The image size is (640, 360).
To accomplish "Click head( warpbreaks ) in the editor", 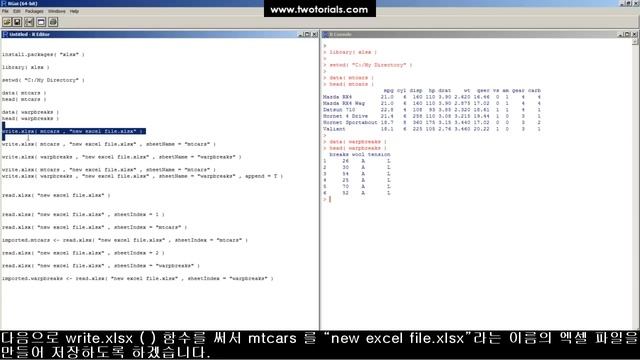I will click(x=31, y=118).
